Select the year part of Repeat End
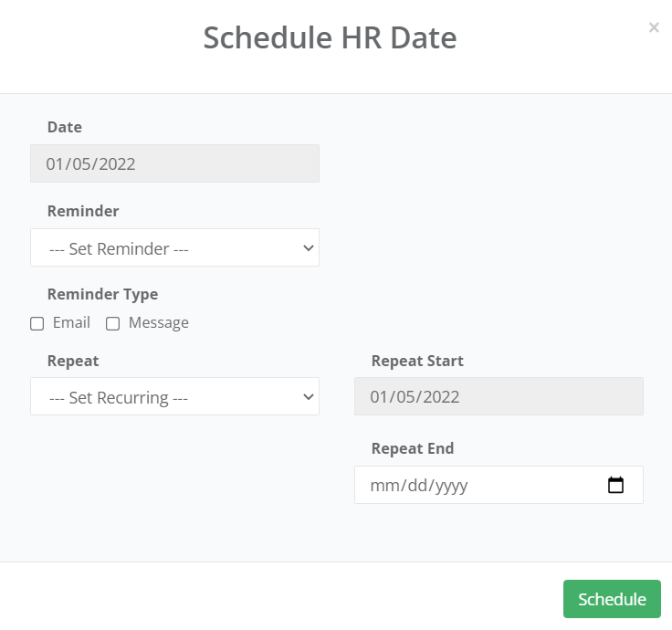 tap(451, 486)
